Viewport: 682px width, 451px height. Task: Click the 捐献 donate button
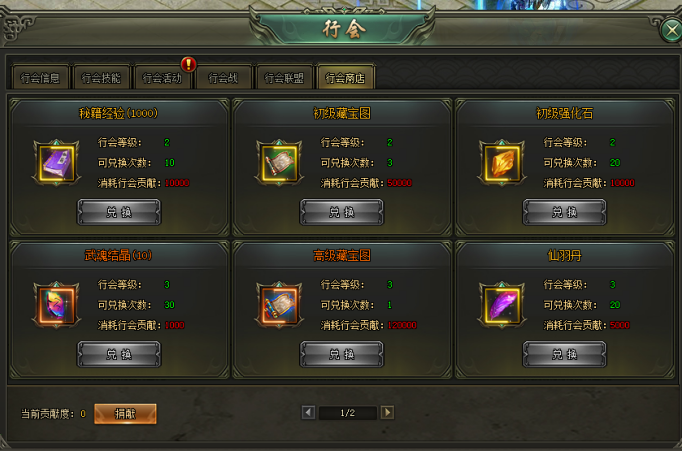[x=125, y=414]
